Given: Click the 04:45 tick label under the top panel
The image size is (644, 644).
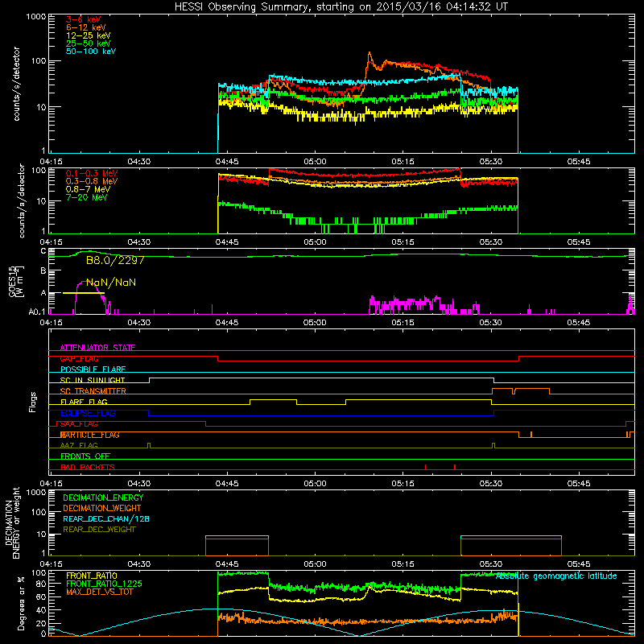Looking at the screenshot, I should (227, 162).
